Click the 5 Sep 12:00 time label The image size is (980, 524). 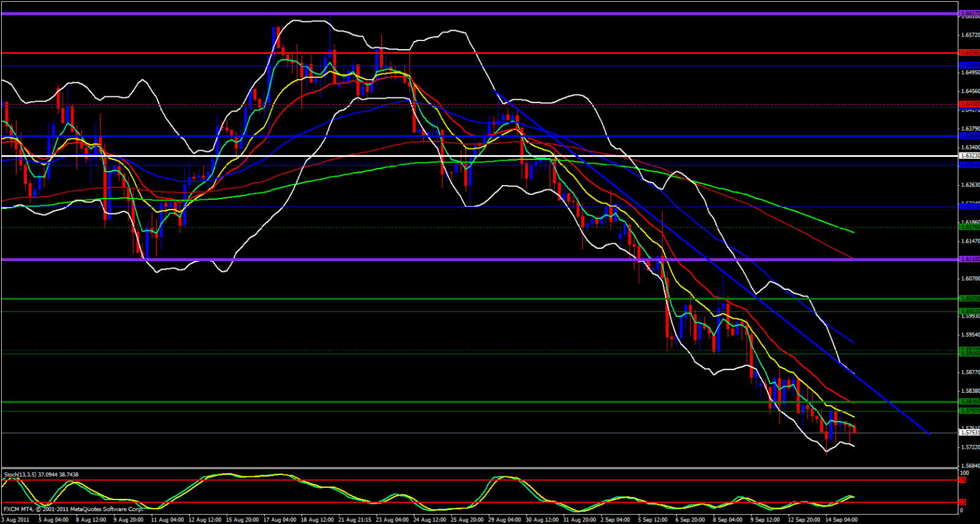pos(654,520)
